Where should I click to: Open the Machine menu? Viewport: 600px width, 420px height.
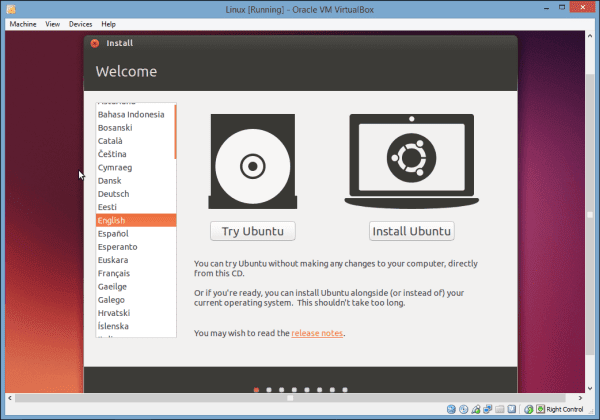[23, 24]
